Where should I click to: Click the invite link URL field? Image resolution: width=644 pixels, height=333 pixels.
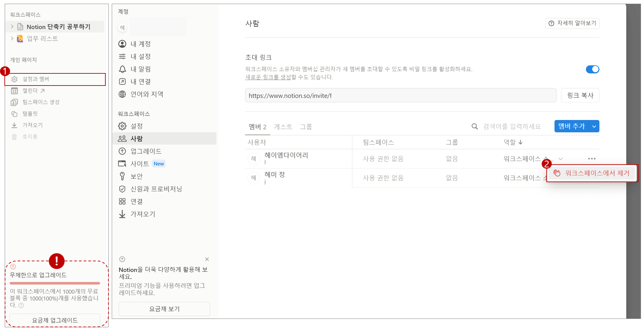tap(401, 95)
